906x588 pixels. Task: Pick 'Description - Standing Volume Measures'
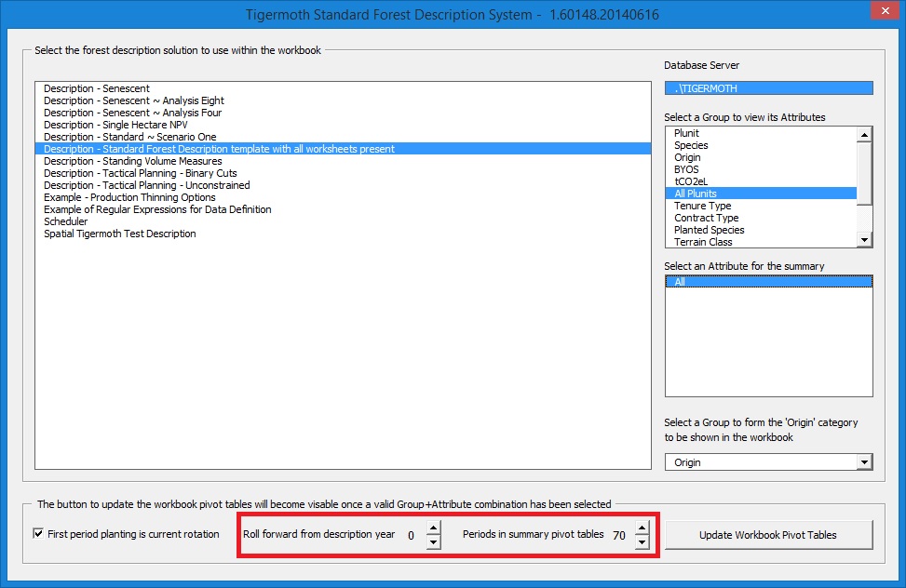click(343, 161)
